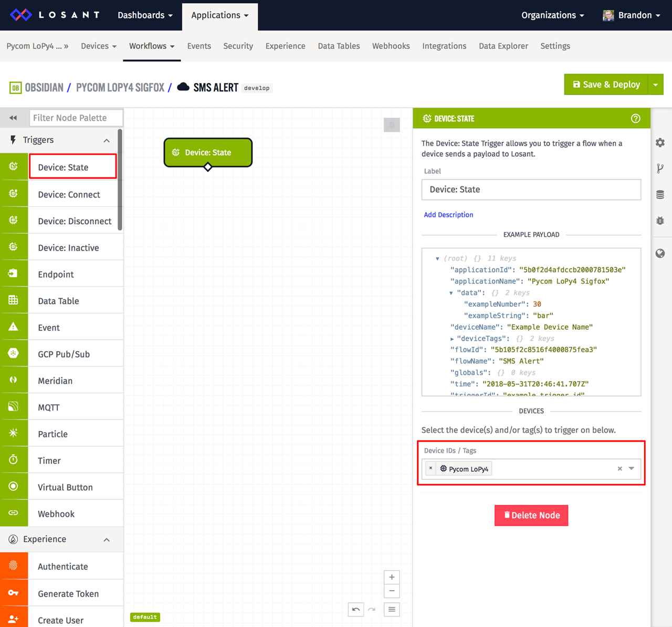Select the Event trigger warning icon
Screen dimensions: 672x627
pos(14,327)
